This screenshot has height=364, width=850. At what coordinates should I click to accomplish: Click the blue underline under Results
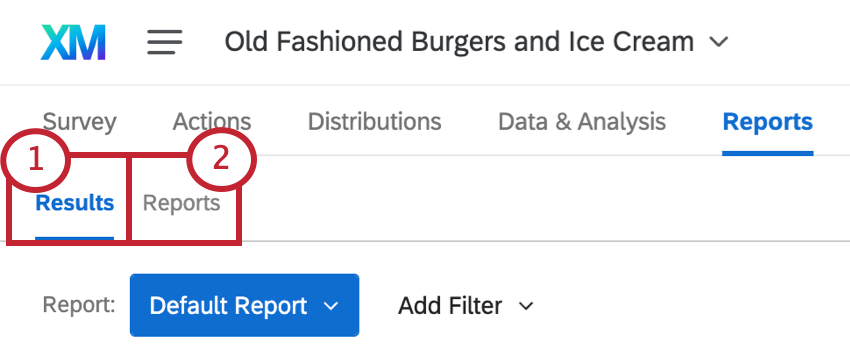point(75,238)
